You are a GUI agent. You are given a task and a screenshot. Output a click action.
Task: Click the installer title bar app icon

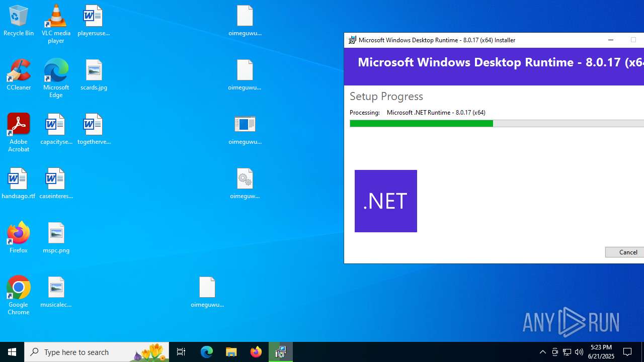point(352,40)
